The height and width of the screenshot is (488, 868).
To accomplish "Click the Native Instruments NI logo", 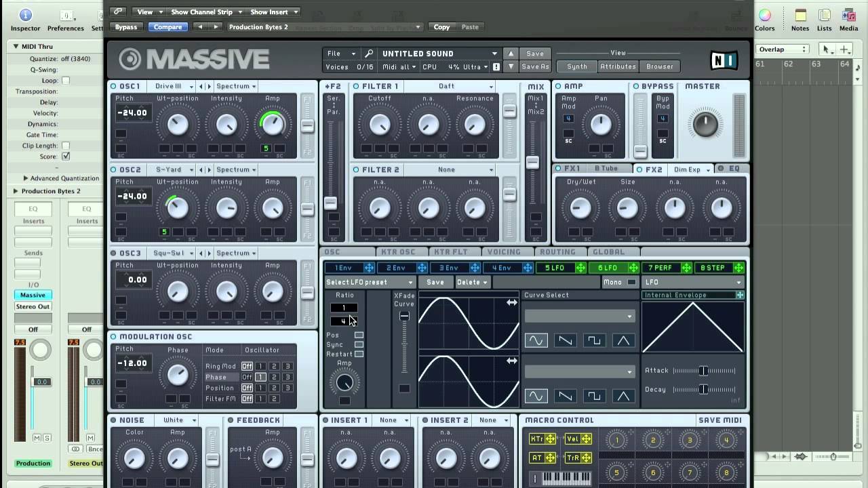I will (x=724, y=60).
